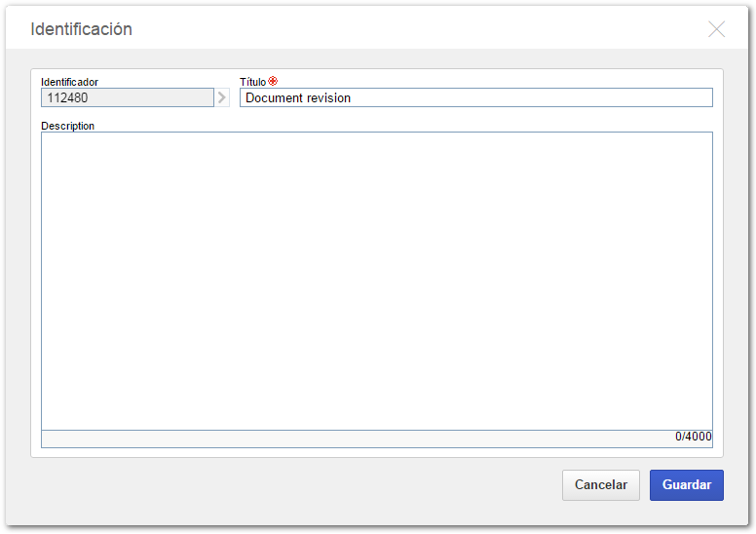
Task: Click the 0/4000 character counter
Action: pyautogui.click(x=693, y=437)
